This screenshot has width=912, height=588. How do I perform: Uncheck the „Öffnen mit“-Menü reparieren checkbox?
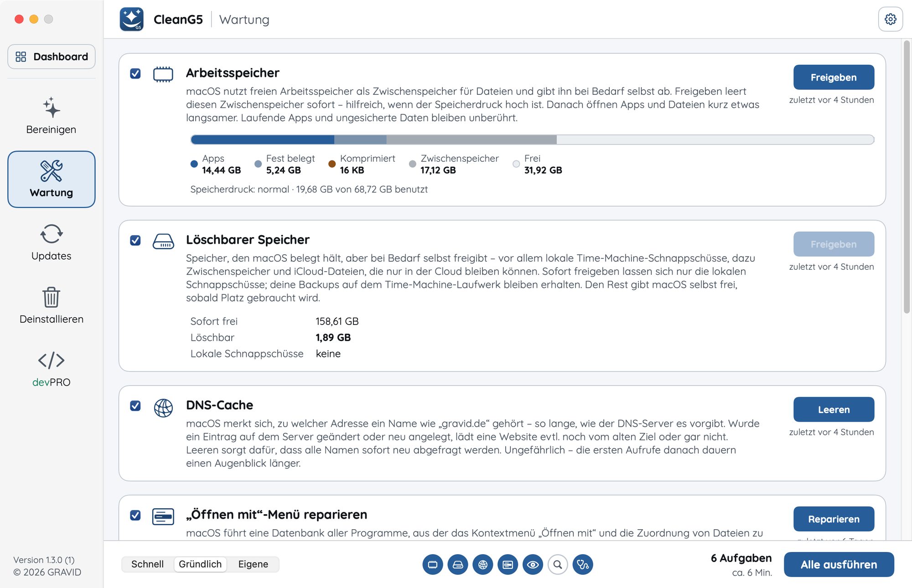click(135, 515)
